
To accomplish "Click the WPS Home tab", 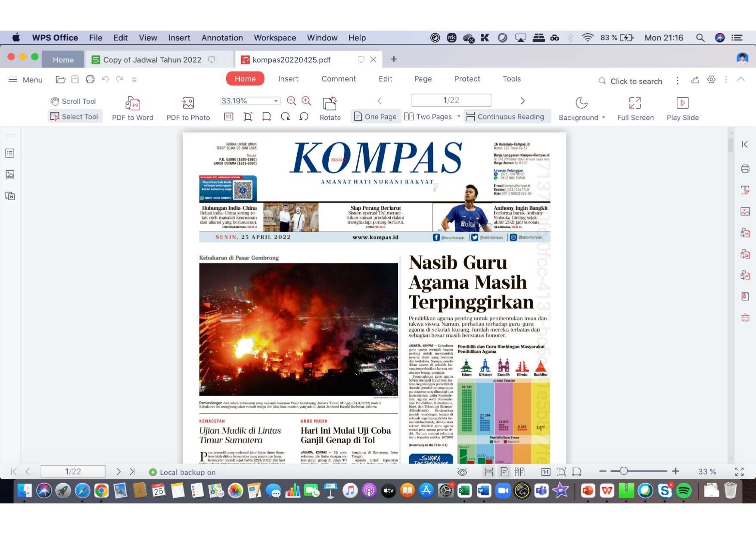I will point(63,60).
